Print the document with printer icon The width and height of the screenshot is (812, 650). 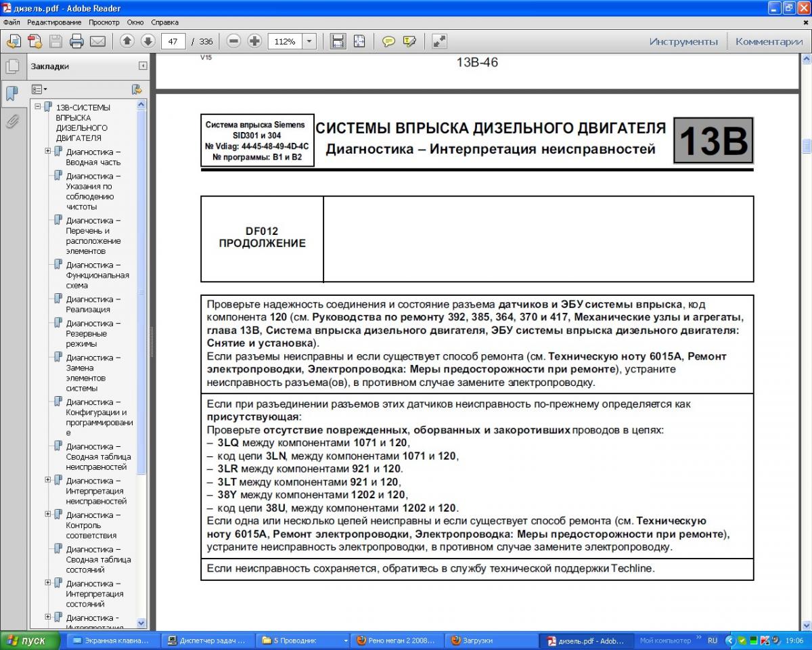pyautogui.click(x=76, y=41)
